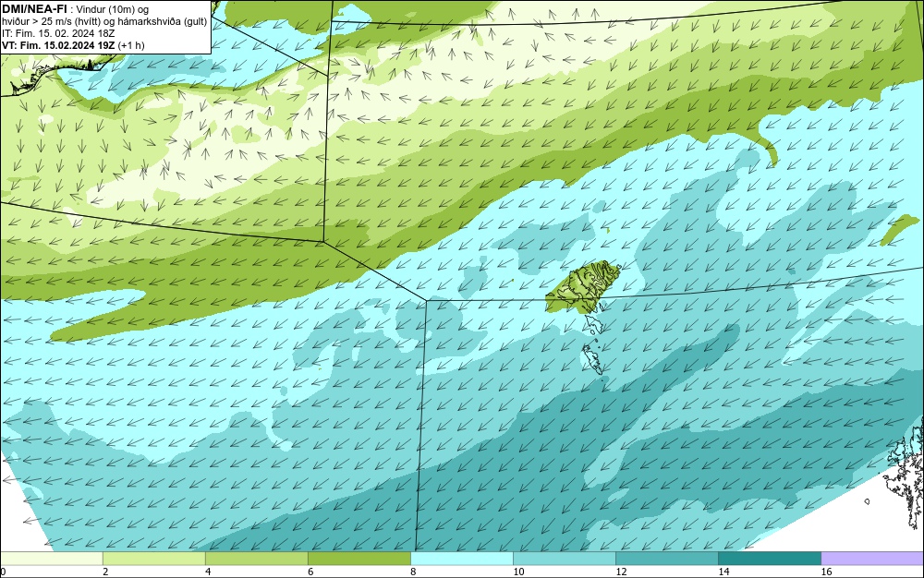Viewport: 924px width, 578px height.
Task: Click legend scale label 4
Action: [208, 572]
